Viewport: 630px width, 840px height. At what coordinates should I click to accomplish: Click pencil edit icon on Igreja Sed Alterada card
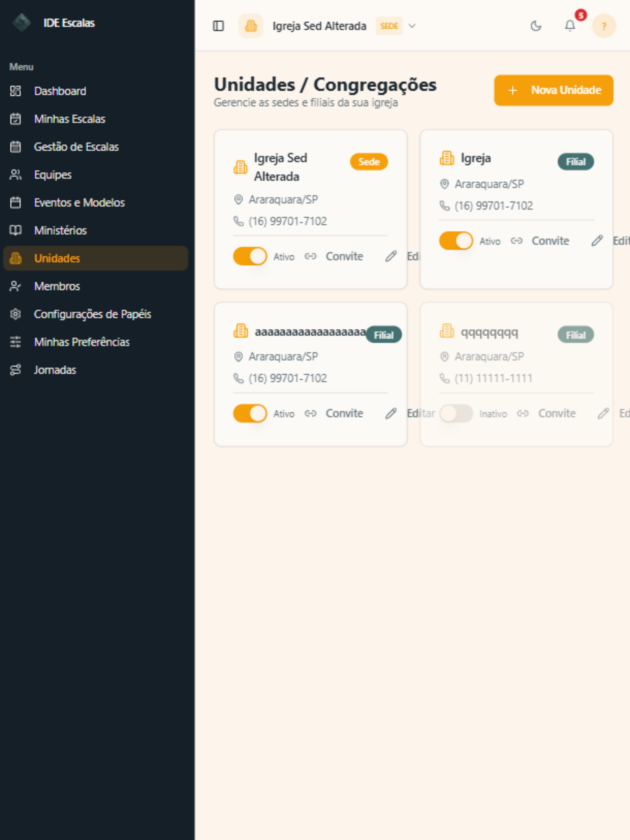tap(391, 256)
